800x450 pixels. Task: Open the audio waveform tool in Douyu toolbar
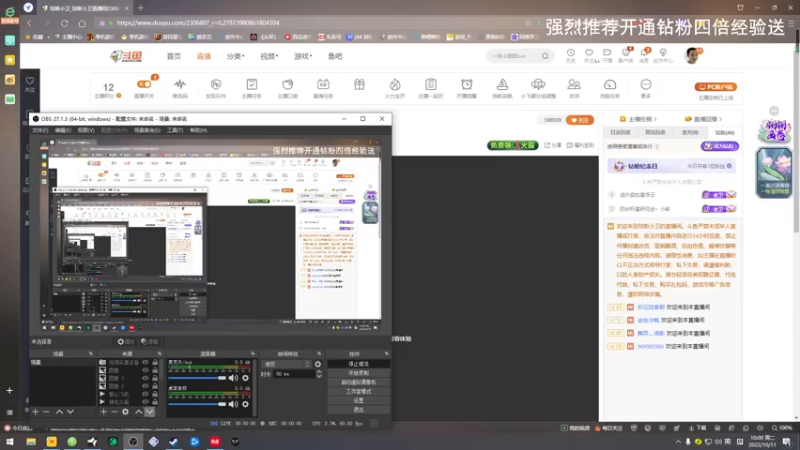(x=180, y=84)
